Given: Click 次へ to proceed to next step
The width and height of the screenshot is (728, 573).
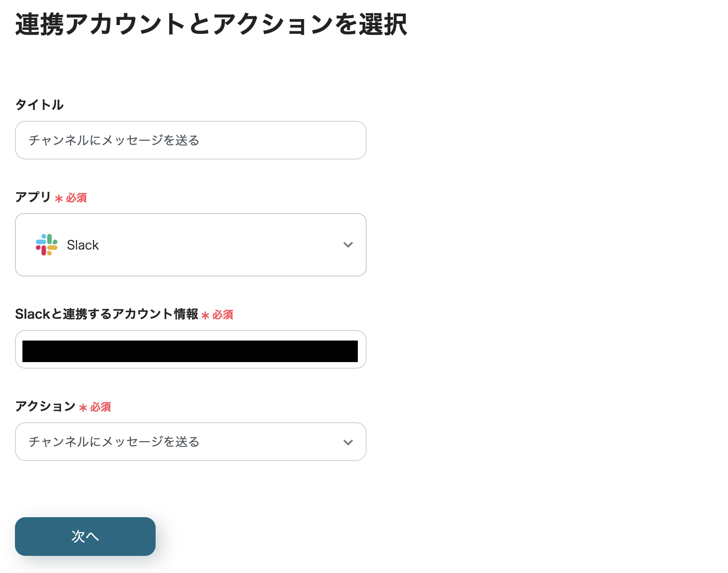Looking at the screenshot, I should pos(85,536).
